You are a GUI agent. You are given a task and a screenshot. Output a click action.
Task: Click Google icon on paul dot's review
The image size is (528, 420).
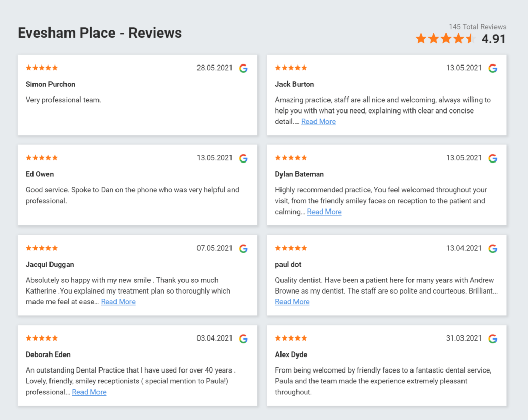[x=492, y=249]
